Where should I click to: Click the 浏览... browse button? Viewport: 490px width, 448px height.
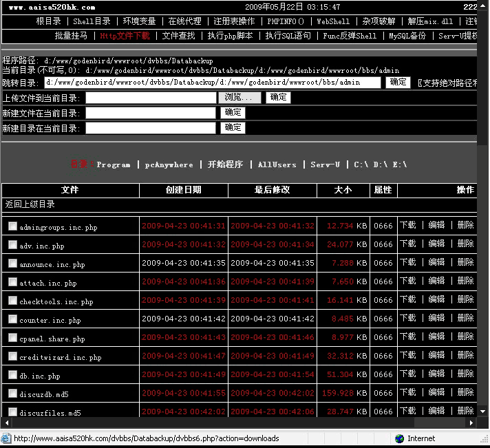click(239, 98)
